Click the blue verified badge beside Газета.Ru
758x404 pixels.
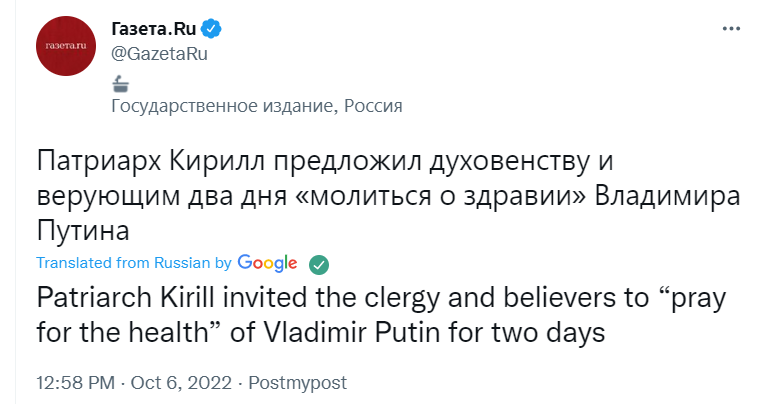tap(211, 29)
